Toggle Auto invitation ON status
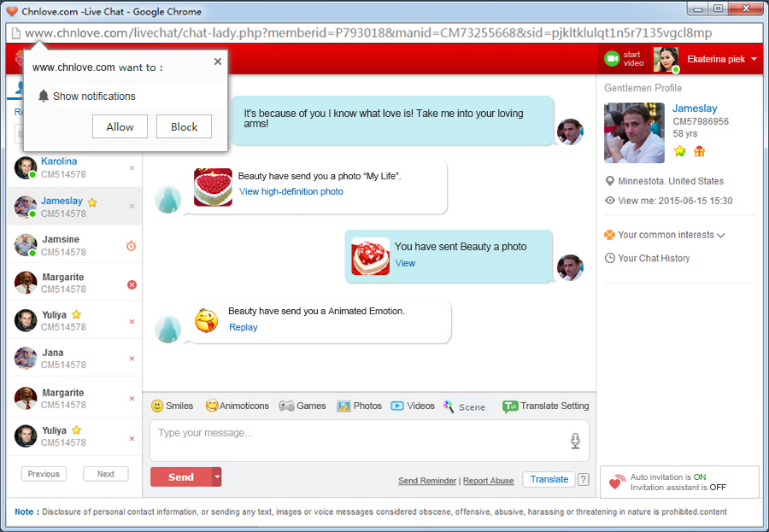Screen dimensions: 769x532 point(699,476)
